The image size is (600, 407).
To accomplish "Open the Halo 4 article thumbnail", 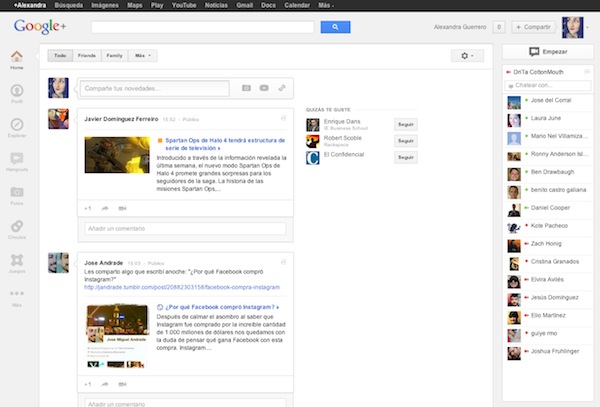I will [x=117, y=155].
